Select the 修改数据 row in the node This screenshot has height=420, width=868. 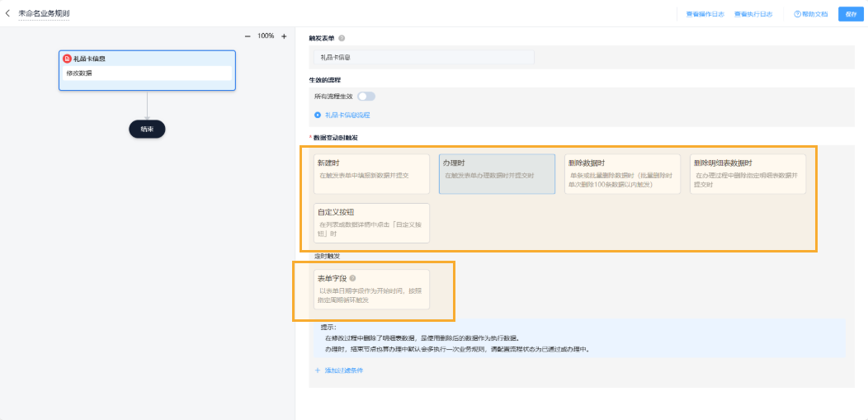[147, 73]
